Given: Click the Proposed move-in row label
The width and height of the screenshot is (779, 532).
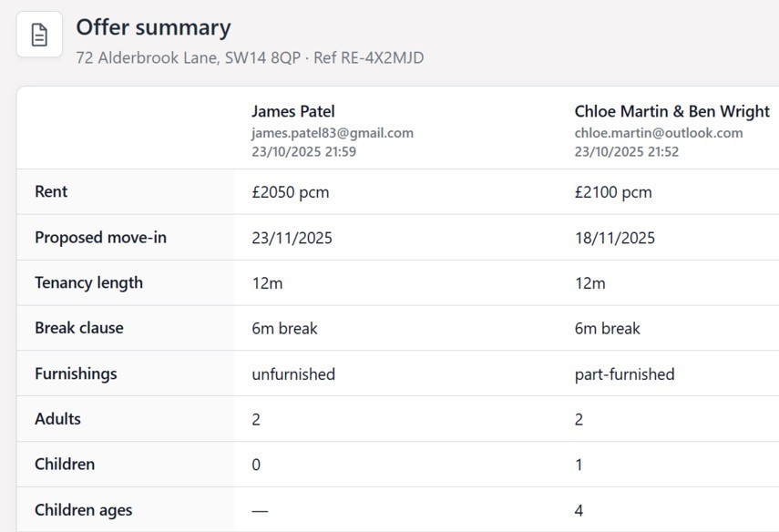Looking at the screenshot, I should coord(100,237).
